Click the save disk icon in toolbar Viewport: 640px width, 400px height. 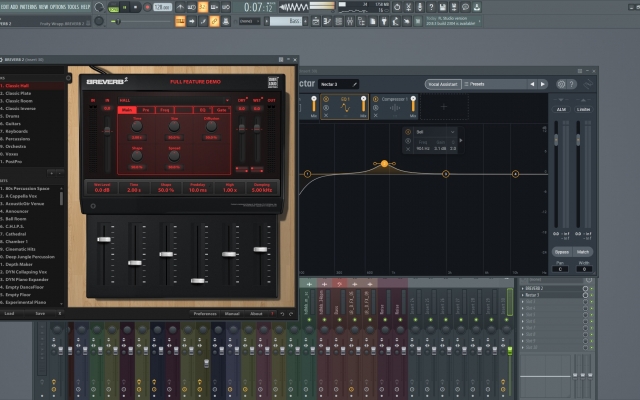[x=442, y=7]
